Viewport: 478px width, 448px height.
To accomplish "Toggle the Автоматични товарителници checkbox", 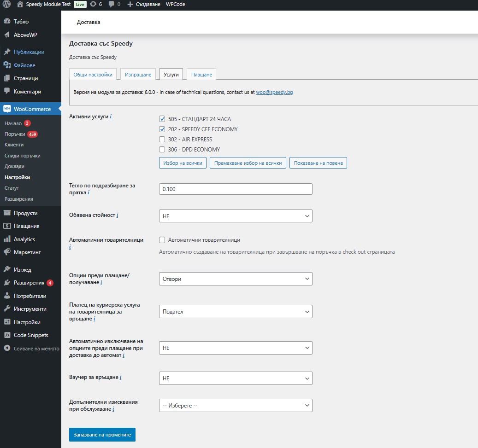I will tap(162, 240).
